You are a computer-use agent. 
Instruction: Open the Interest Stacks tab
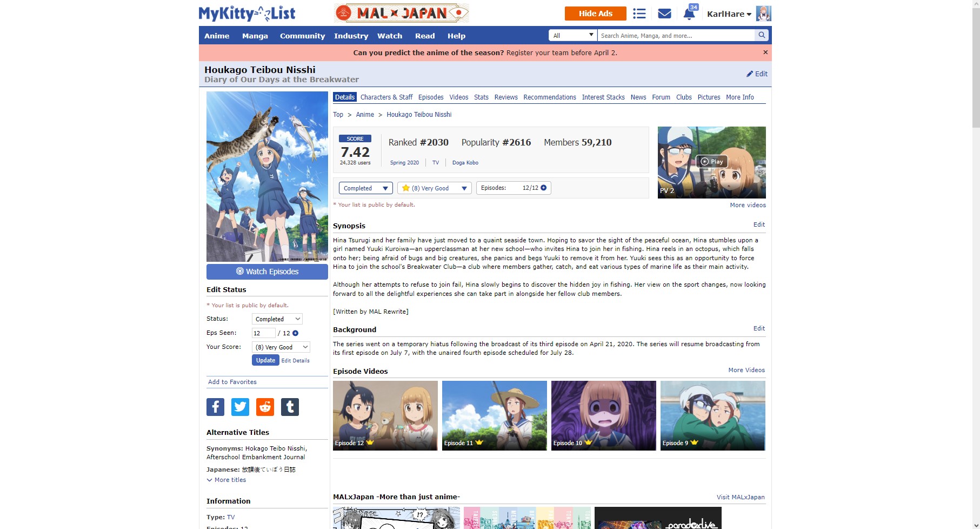(603, 97)
